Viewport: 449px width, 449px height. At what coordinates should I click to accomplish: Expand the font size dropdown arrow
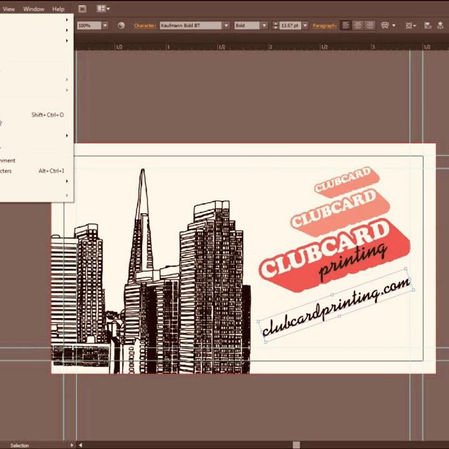[x=305, y=26]
